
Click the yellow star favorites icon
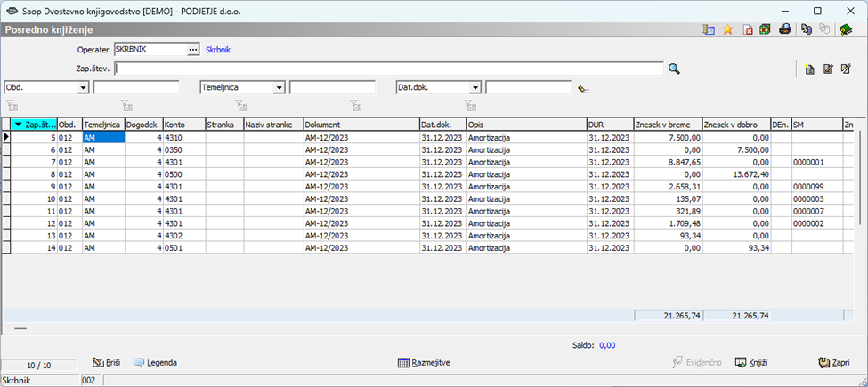click(728, 30)
